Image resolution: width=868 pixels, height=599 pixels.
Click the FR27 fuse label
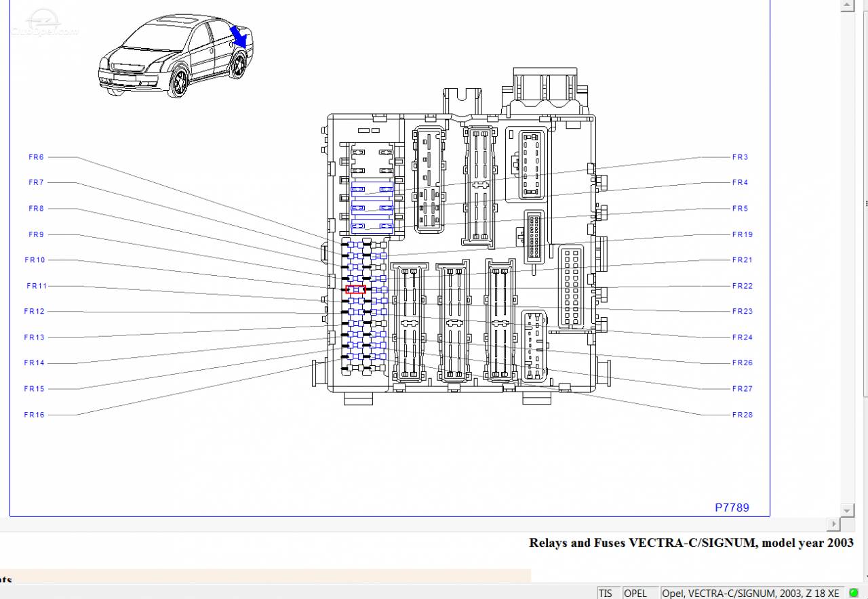[743, 389]
